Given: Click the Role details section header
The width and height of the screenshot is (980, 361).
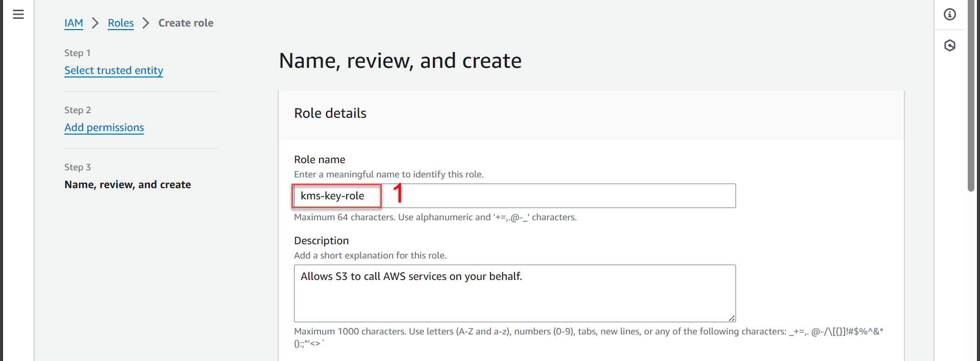Looking at the screenshot, I should pyautogui.click(x=330, y=113).
